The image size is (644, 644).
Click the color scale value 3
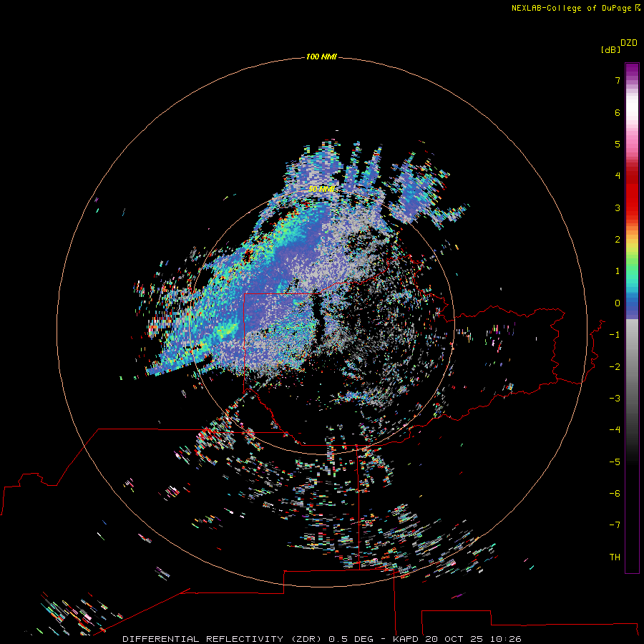click(x=618, y=208)
